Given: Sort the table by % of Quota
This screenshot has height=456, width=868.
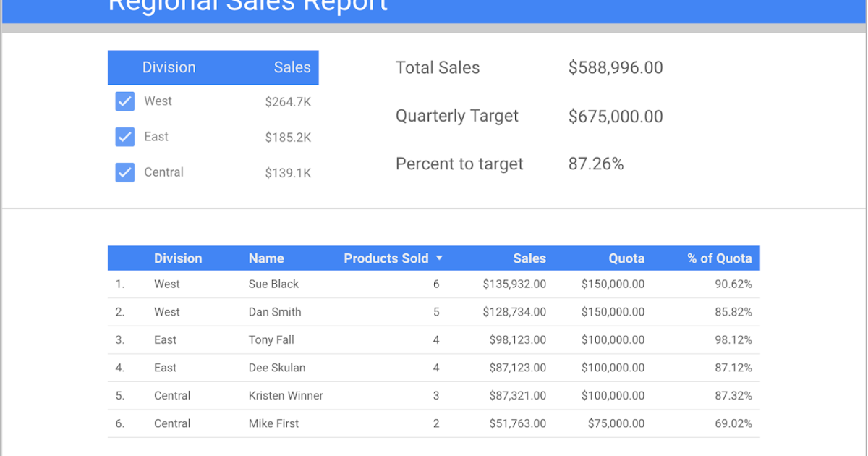Looking at the screenshot, I should pyautogui.click(x=720, y=258).
